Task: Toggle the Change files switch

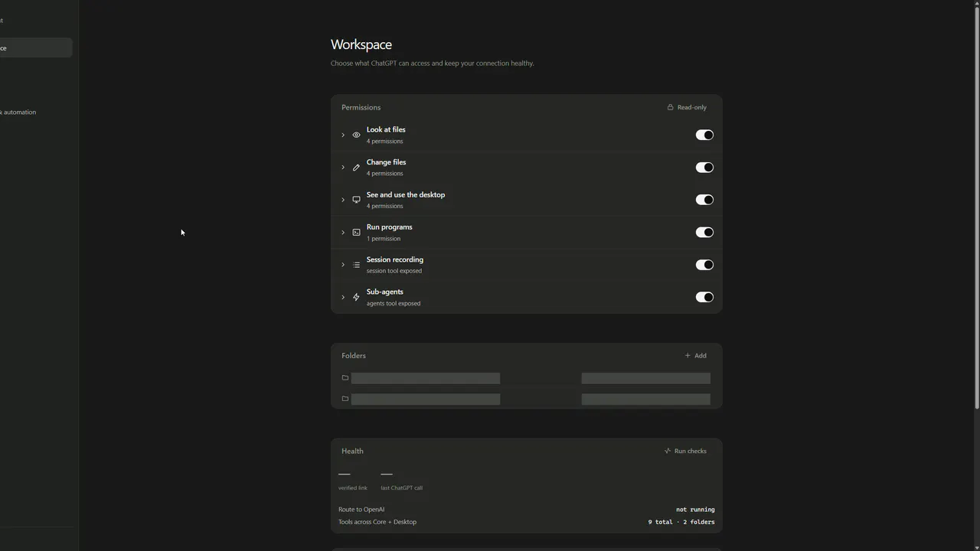Action: (704, 168)
